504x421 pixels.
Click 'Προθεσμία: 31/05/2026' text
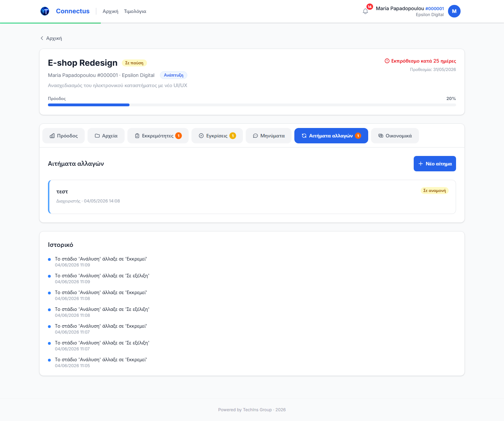[433, 70]
